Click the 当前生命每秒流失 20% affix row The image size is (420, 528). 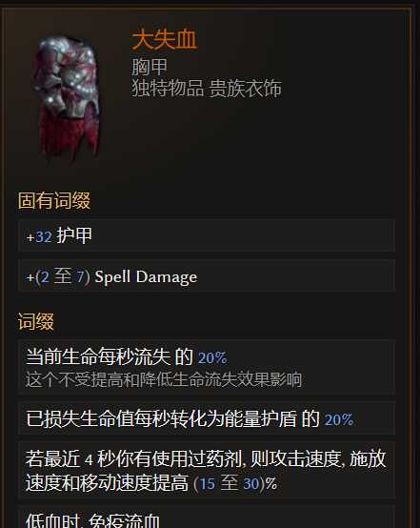(207, 368)
